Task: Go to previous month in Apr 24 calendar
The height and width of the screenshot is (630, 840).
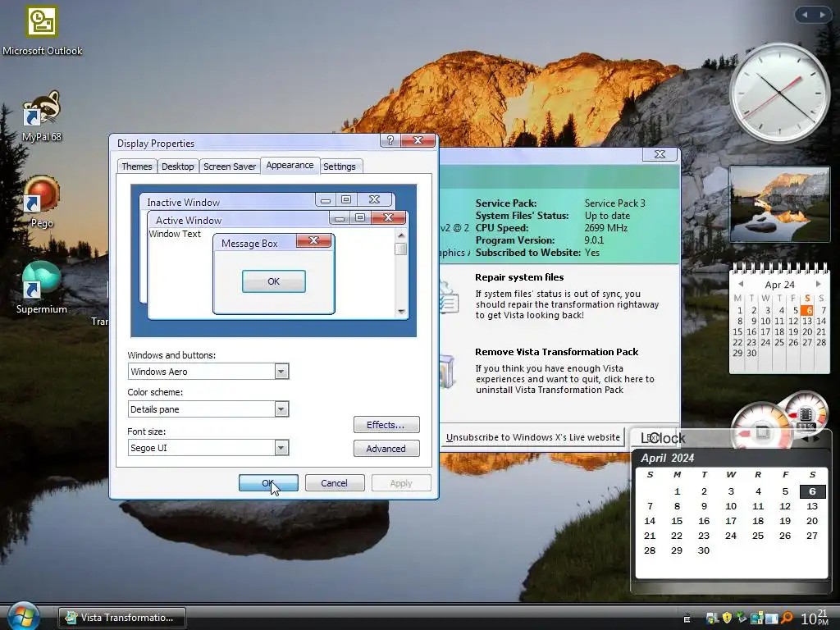Action: [x=741, y=284]
